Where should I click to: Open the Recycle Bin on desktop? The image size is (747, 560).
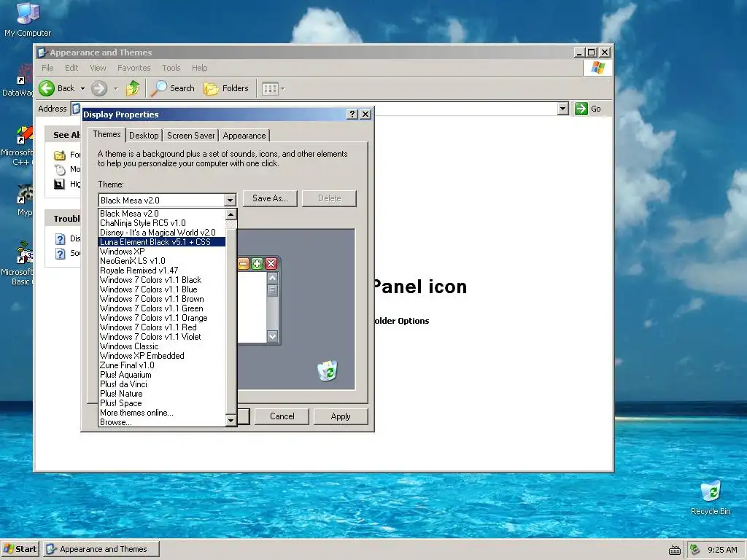[711, 498]
